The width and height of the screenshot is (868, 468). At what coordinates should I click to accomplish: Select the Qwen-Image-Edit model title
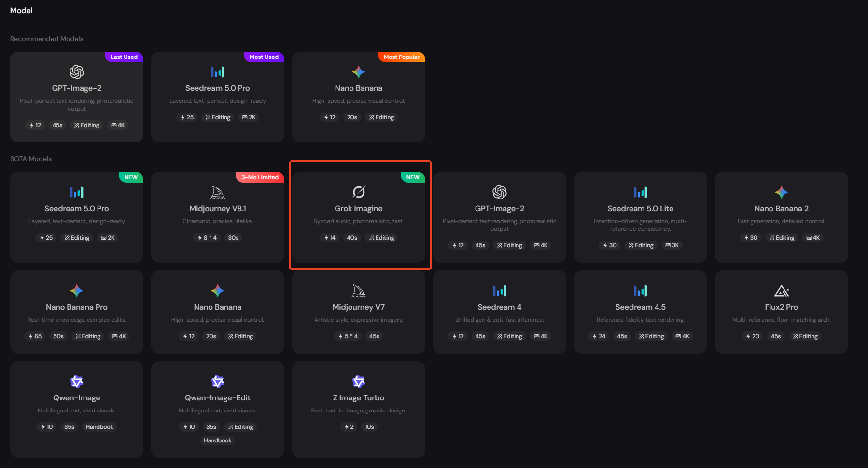click(218, 398)
